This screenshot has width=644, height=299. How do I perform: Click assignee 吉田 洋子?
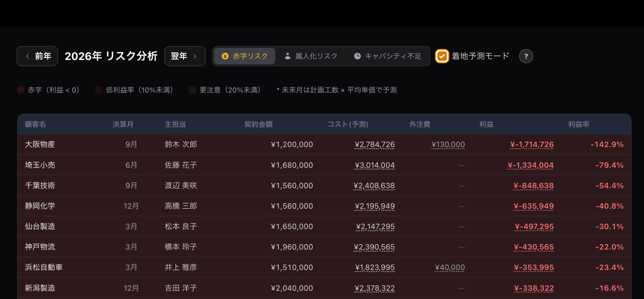[181, 288]
